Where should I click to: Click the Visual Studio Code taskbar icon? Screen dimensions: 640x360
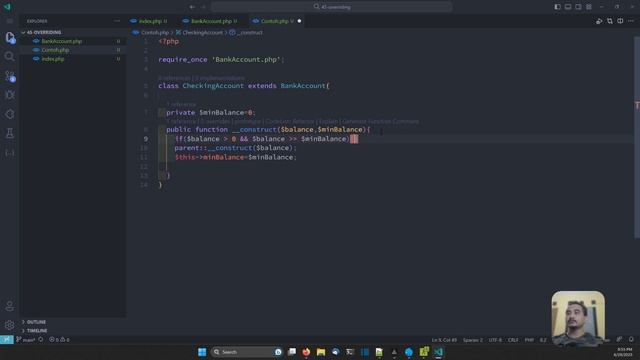438,352
